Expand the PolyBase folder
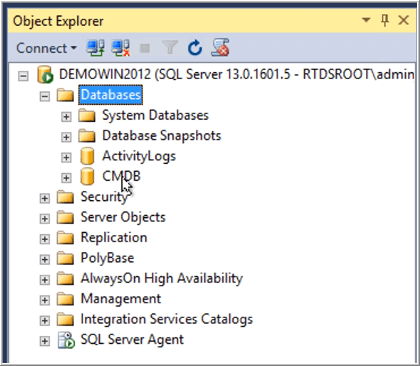The width and height of the screenshot is (420, 366). [44, 259]
